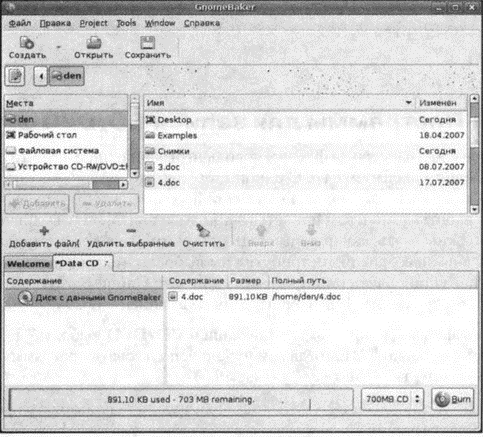Click the disc usage progress bar
The image size is (483, 437).
pyautogui.click(x=181, y=399)
